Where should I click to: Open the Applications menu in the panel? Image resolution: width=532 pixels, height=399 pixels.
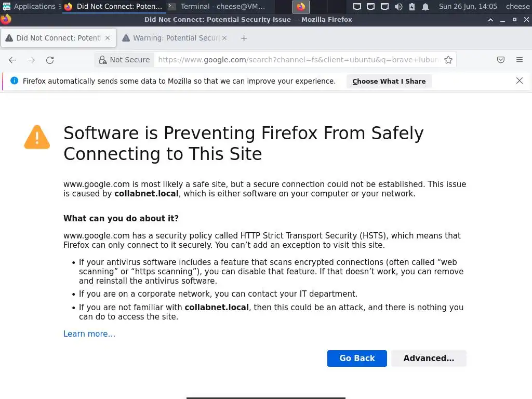pyautogui.click(x=29, y=6)
